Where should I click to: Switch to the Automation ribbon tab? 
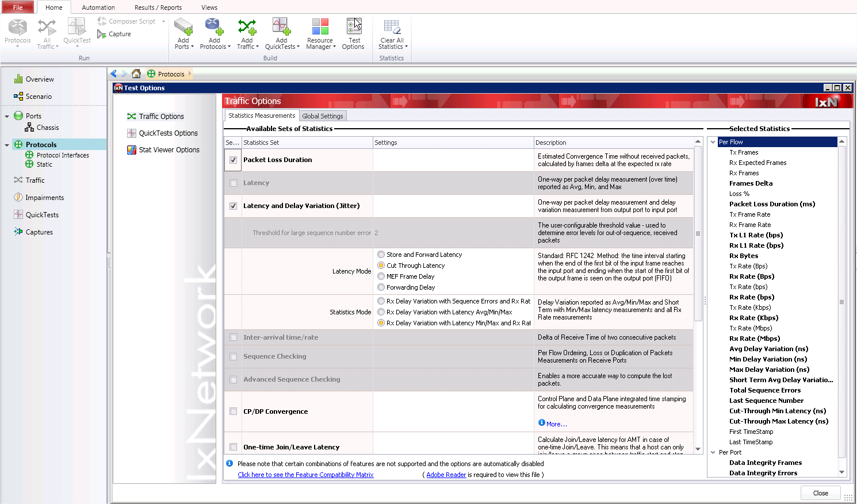[x=98, y=7]
